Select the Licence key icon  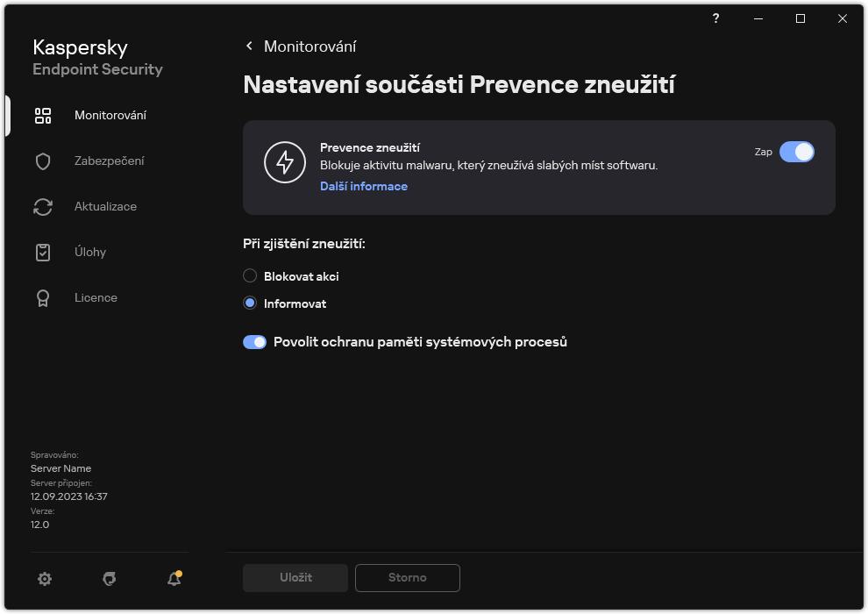point(42,297)
